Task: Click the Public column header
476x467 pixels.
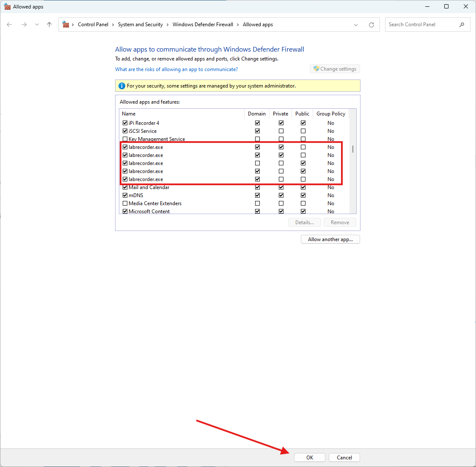Action: [x=303, y=114]
